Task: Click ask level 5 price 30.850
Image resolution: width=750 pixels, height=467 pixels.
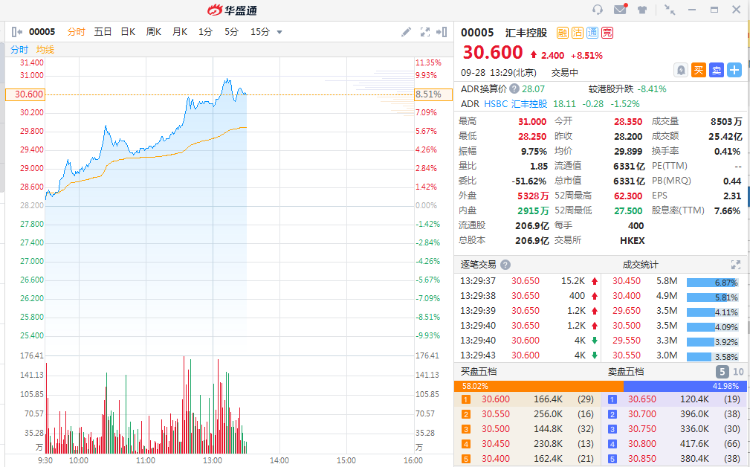Action: coord(642,458)
